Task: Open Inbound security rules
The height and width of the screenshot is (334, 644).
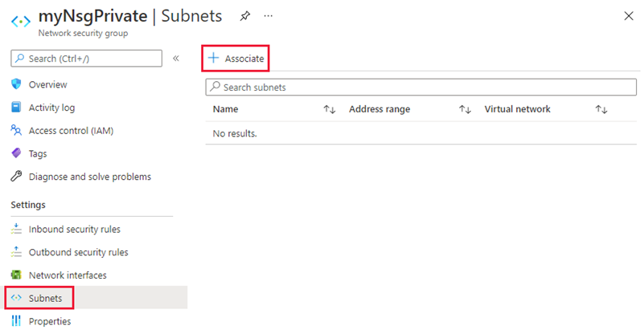Action: pyautogui.click(x=74, y=229)
